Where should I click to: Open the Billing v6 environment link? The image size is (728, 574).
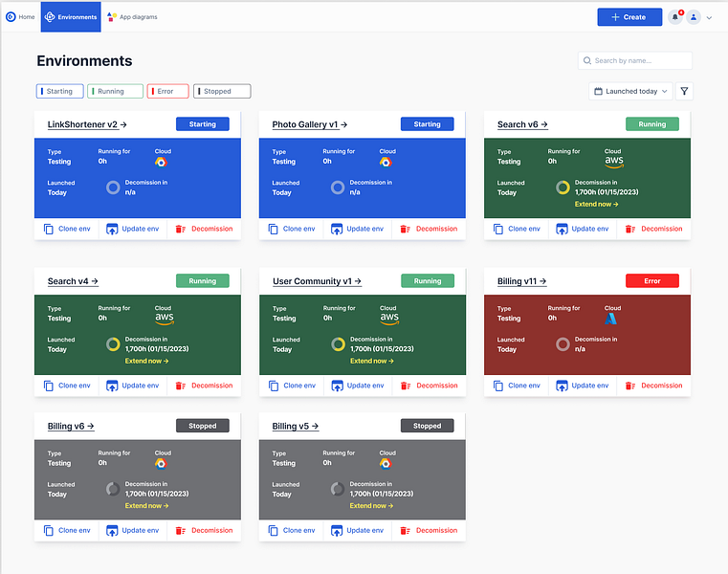(71, 426)
